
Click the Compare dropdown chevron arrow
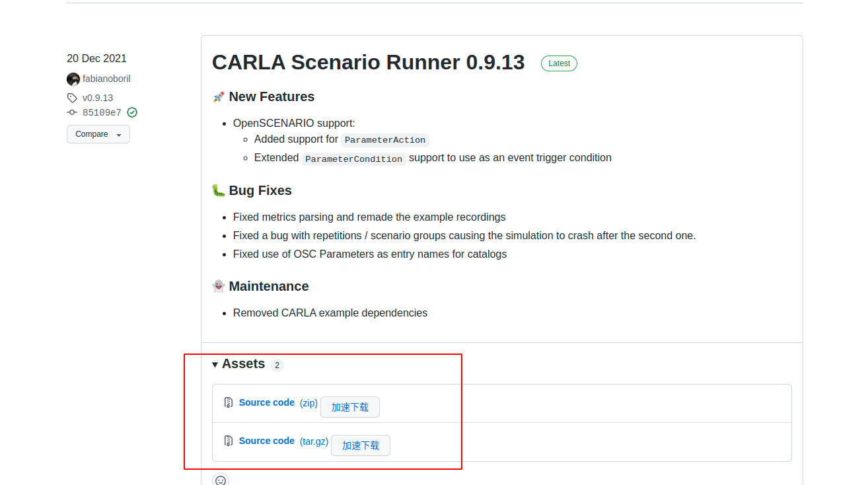pyautogui.click(x=119, y=134)
